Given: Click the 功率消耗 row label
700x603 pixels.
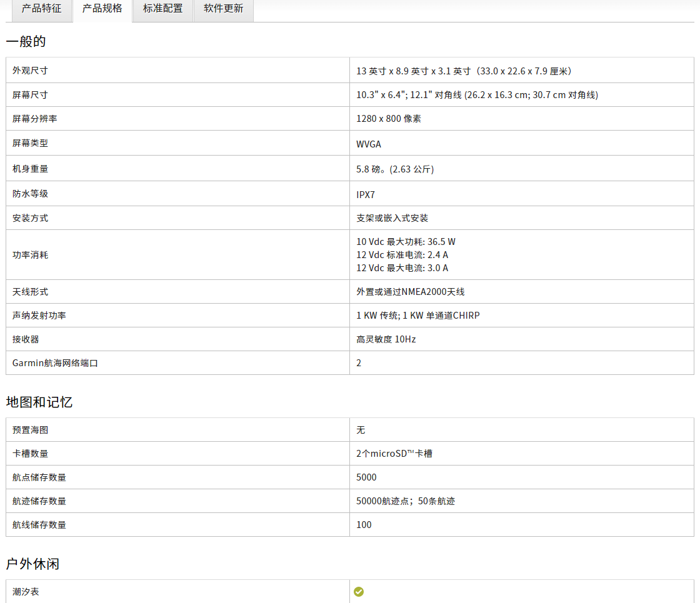Looking at the screenshot, I should [x=30, y=255].
